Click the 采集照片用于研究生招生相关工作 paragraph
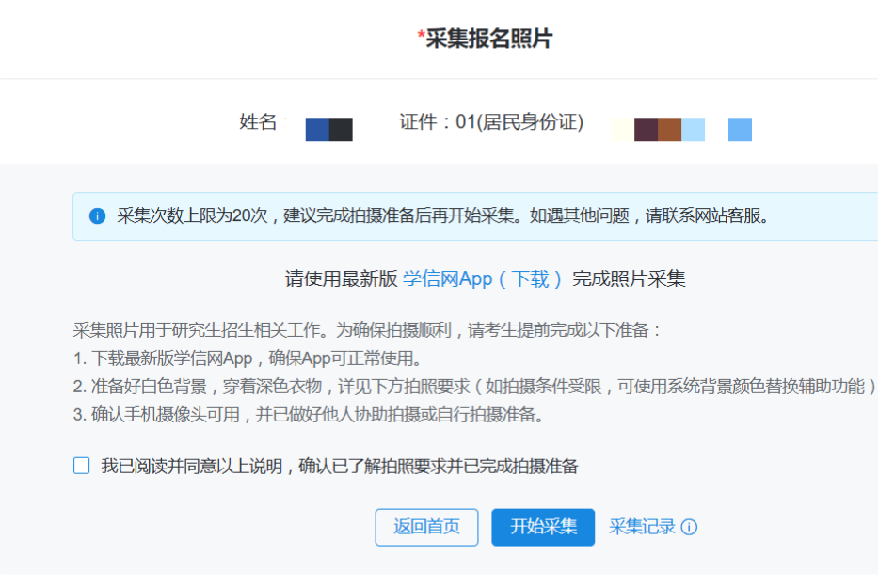 (367, 329)
